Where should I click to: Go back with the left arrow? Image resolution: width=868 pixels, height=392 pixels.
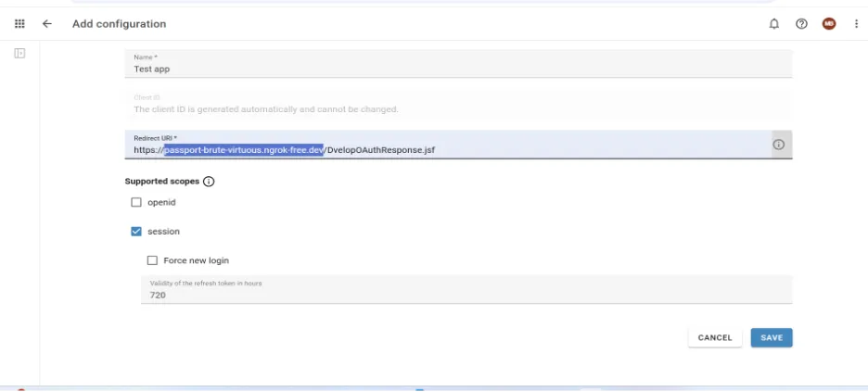coord(47,24)
